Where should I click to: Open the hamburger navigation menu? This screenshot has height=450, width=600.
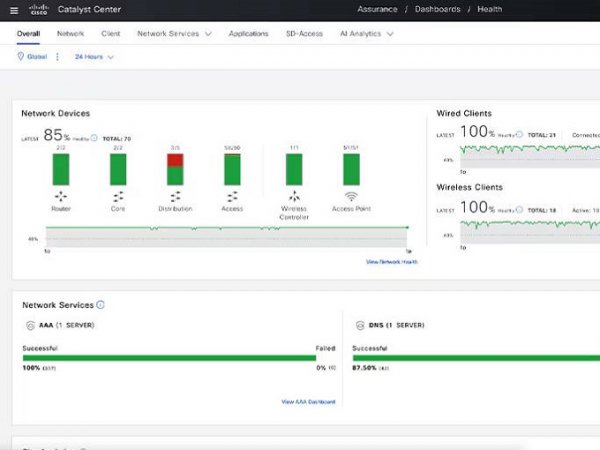[14, 11]
